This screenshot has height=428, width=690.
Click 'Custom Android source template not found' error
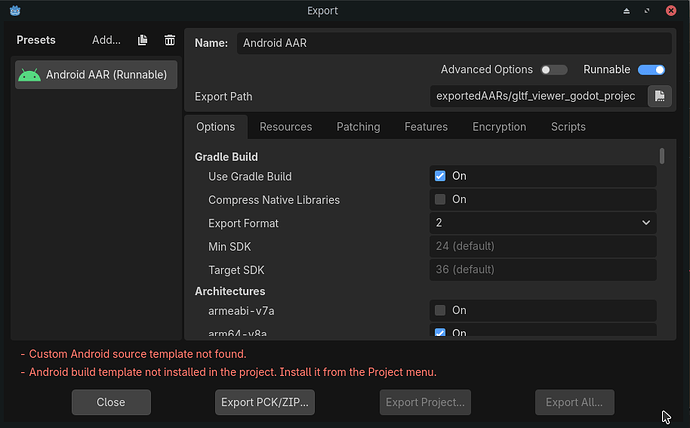pyautogui.click(x=137, y=354)
